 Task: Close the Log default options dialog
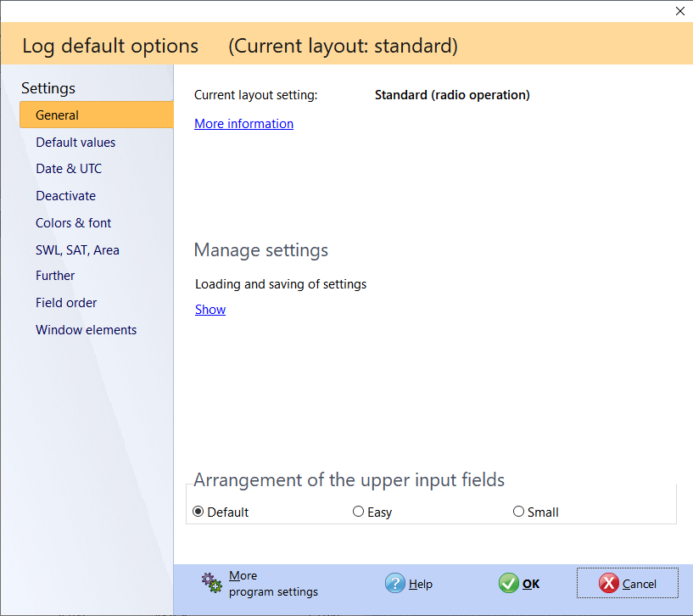click(679, 11)
